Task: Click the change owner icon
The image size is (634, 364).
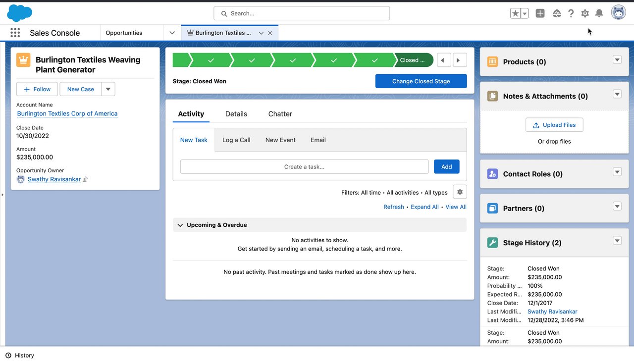Action: point(85,179)
